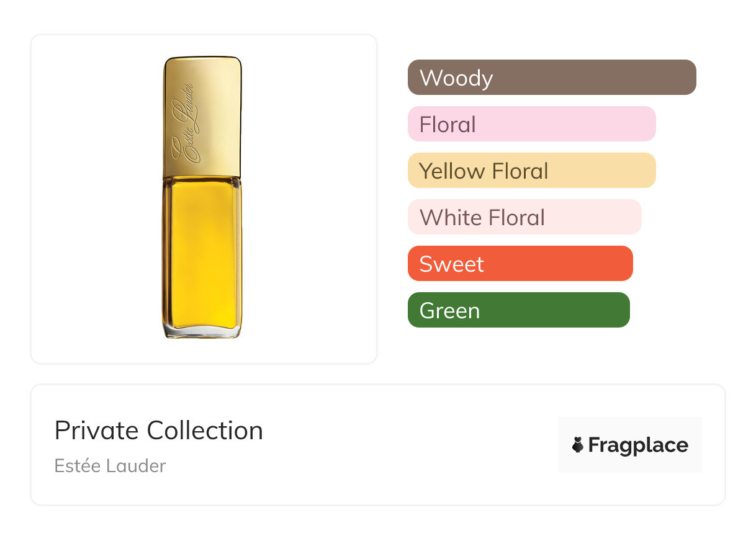756x536 pixels.
Task: Click the Green accord bar
Action: [518, 310]
